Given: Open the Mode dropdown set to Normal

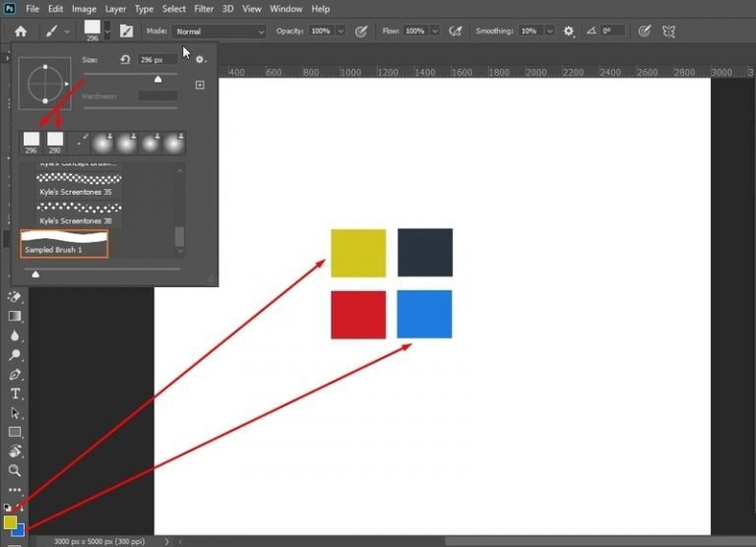Looking at the screenshot, I should tap(219, 31).
